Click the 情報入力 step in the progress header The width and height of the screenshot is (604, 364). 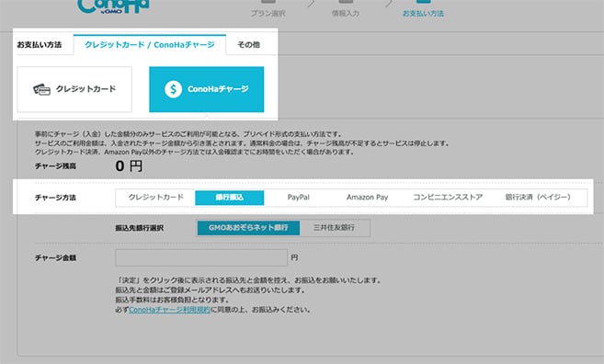tap(346, 9)
